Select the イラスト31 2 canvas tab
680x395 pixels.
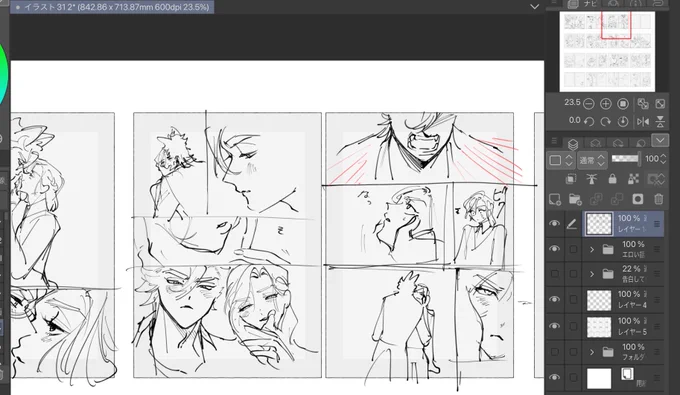112,7
